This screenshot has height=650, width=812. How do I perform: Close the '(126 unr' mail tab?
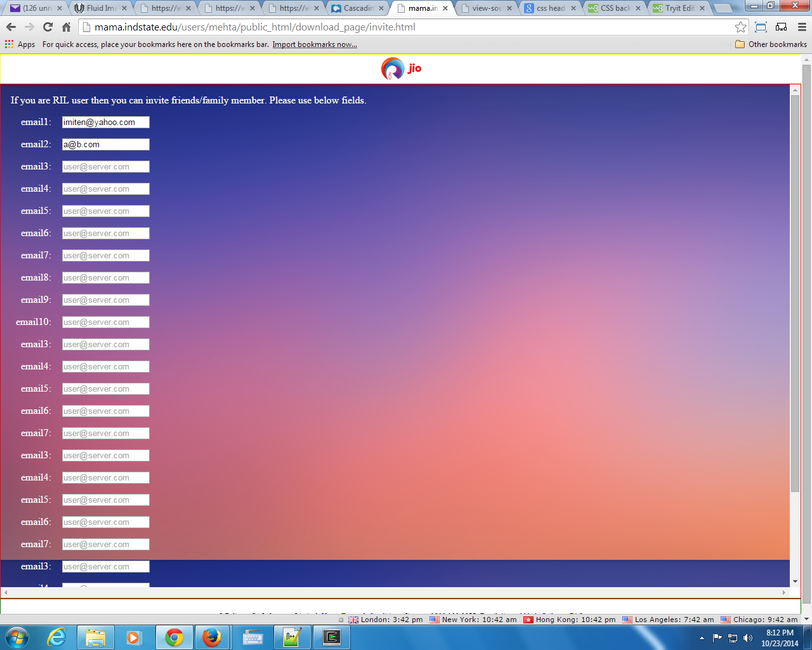pyautogui.click(x=60, y=8)
